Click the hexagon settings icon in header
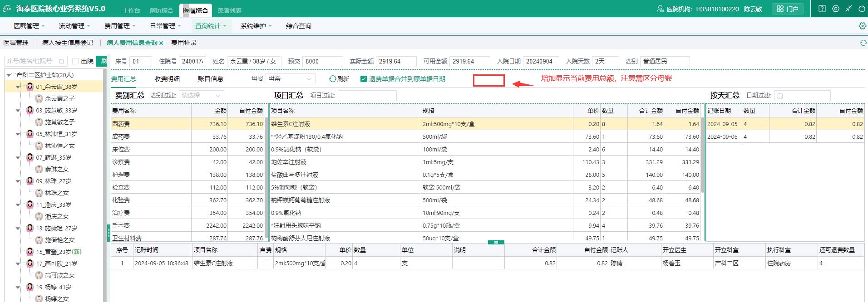868x302 pixels. point(836,9)
